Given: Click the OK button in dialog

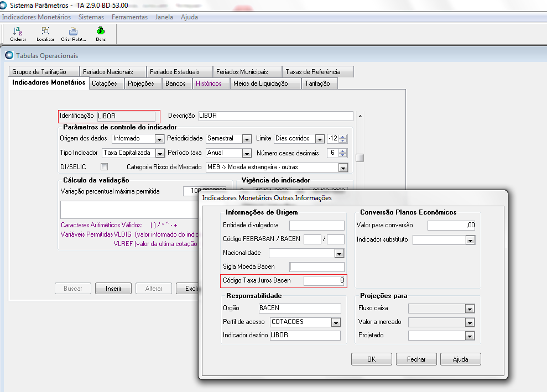Looking at the screenshot, I should tap(372, 359).
